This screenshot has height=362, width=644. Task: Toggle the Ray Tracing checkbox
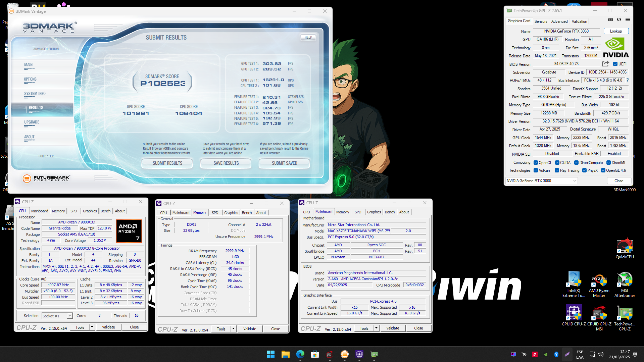click(x=557, y=170)
